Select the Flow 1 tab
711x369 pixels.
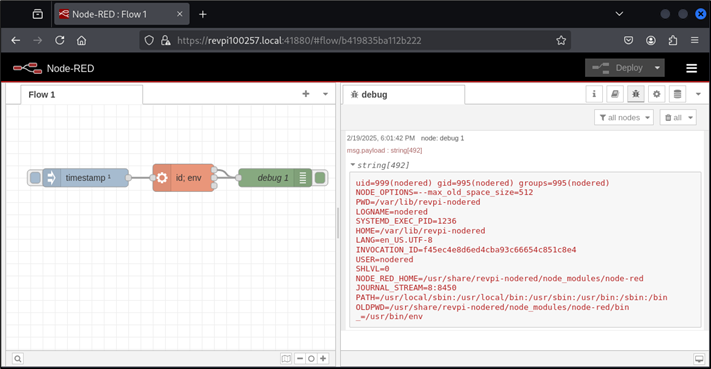coord(82,95)
